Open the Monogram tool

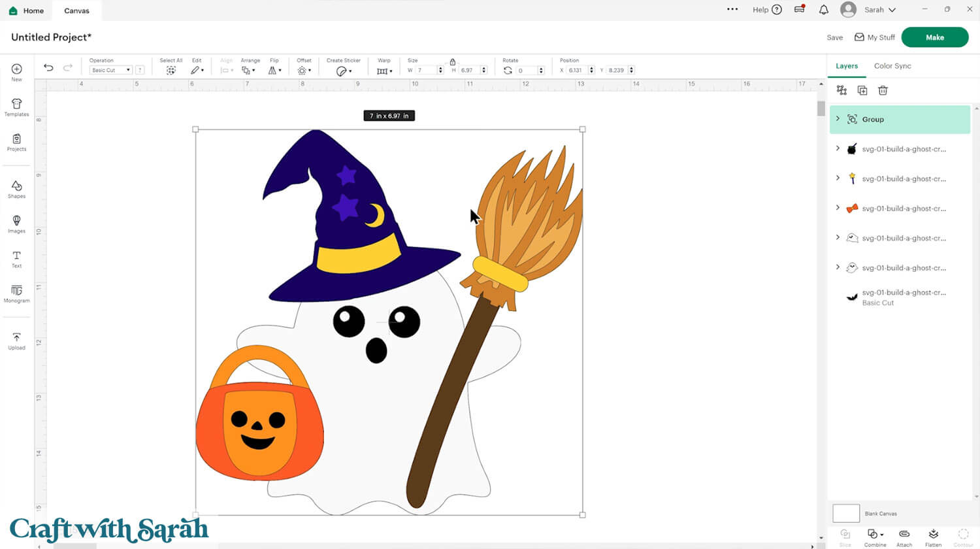(16, 293)
